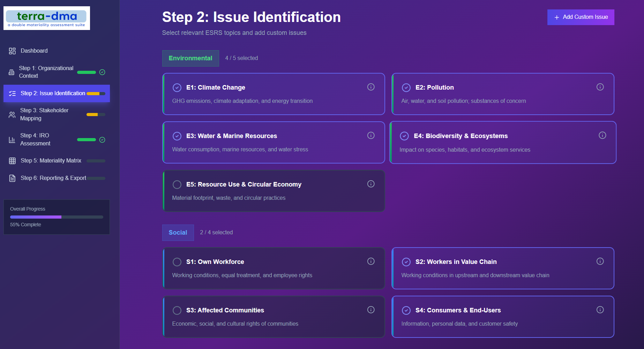
Task: Switch to the Environmental category tab
Action: click(190, 58)
